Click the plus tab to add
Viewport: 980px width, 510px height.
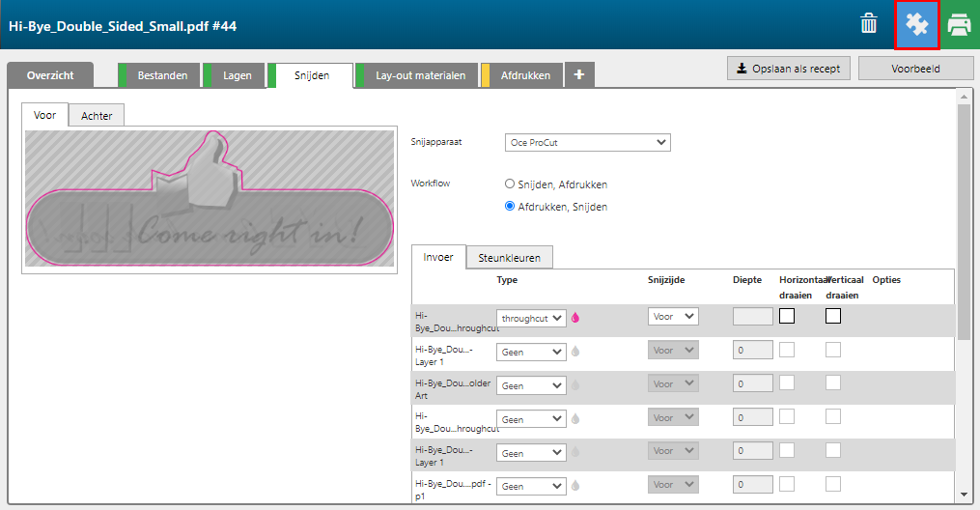tap(578, 75)
